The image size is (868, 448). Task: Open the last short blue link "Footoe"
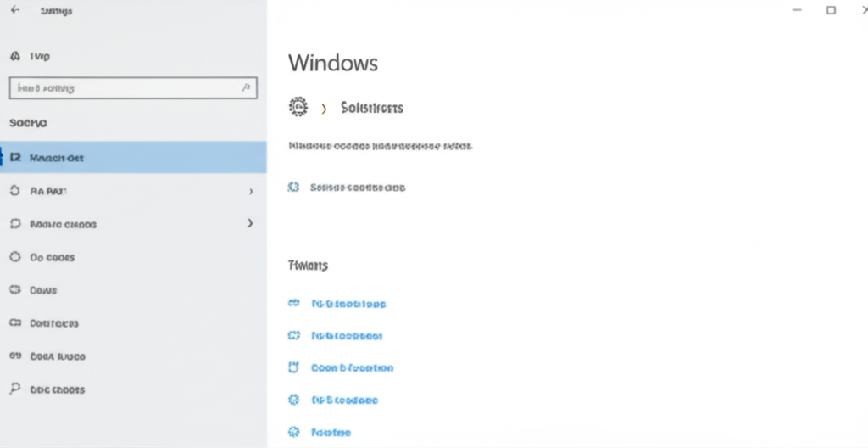(331, 432)
